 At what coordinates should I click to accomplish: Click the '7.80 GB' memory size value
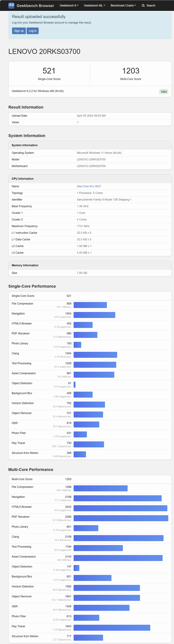(82, 273)
